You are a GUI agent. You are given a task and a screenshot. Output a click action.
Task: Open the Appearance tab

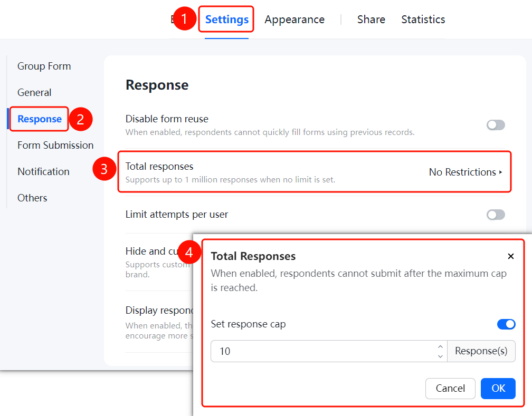pos(294,20)
